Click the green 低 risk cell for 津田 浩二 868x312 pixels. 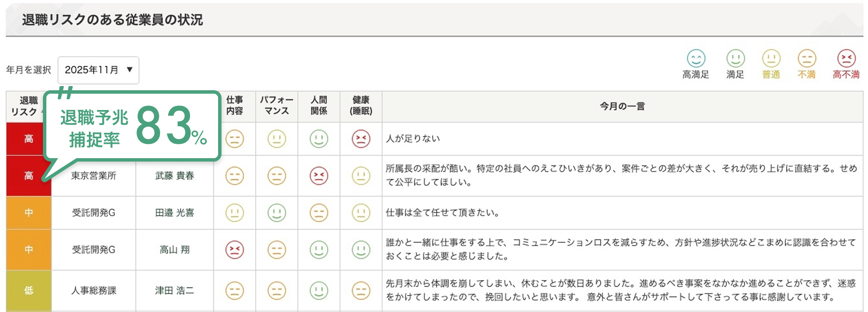click(x=29, y=291)
